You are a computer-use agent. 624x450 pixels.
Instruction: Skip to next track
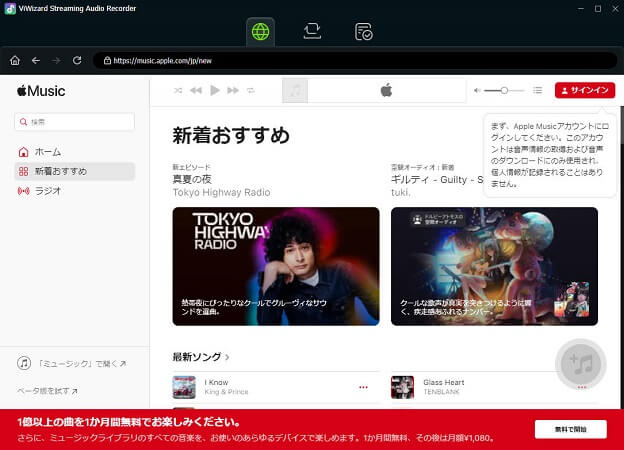pos(233,91)
